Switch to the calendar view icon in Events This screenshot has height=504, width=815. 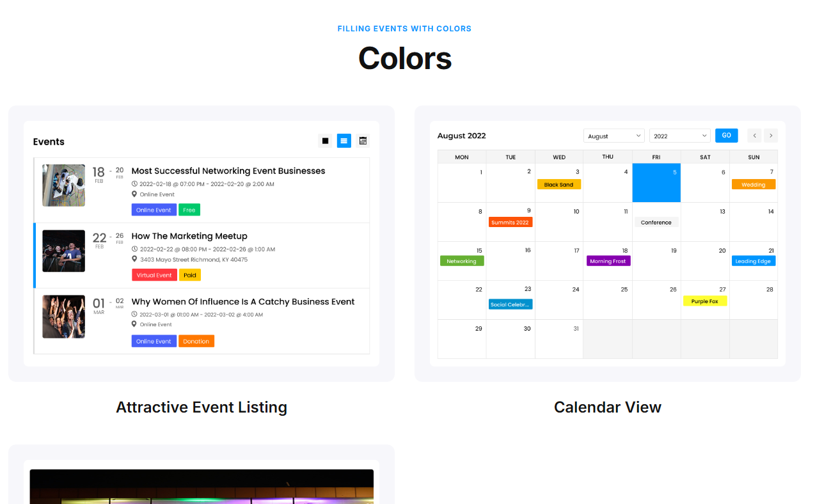[363, 141]
